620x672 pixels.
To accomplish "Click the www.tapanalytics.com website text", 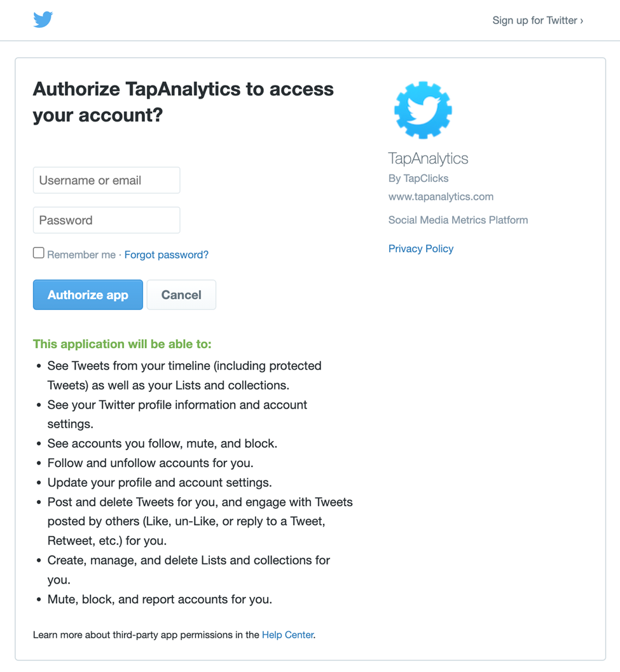I will [441, 197].
